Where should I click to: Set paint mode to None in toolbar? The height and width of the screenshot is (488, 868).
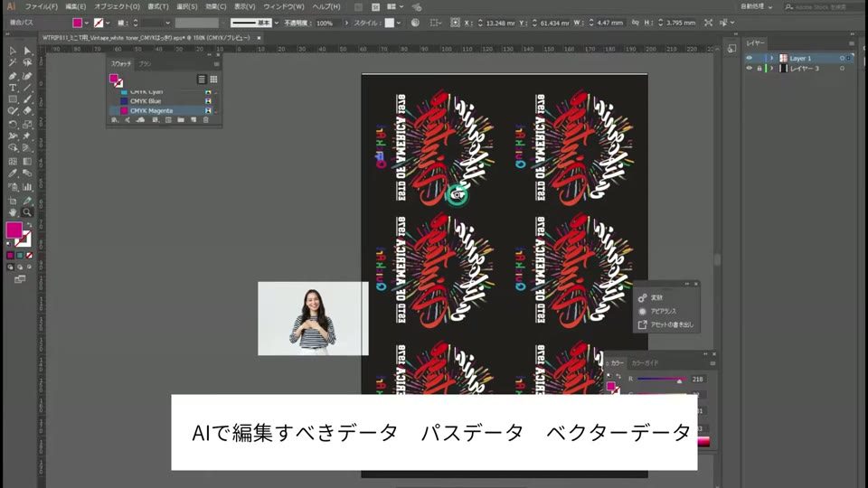(29, 256)
